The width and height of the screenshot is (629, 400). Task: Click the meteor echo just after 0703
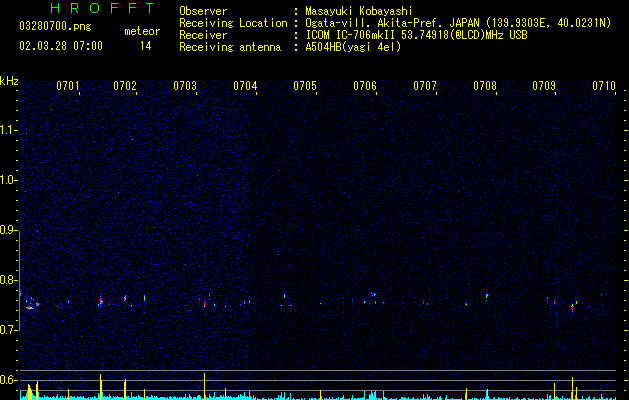(205, 304)
